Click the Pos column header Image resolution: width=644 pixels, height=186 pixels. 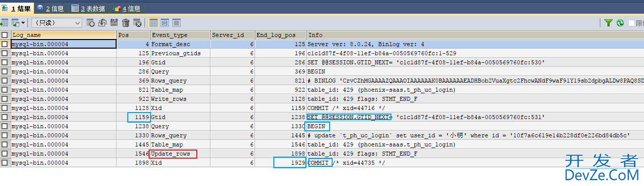click(133, 35)
